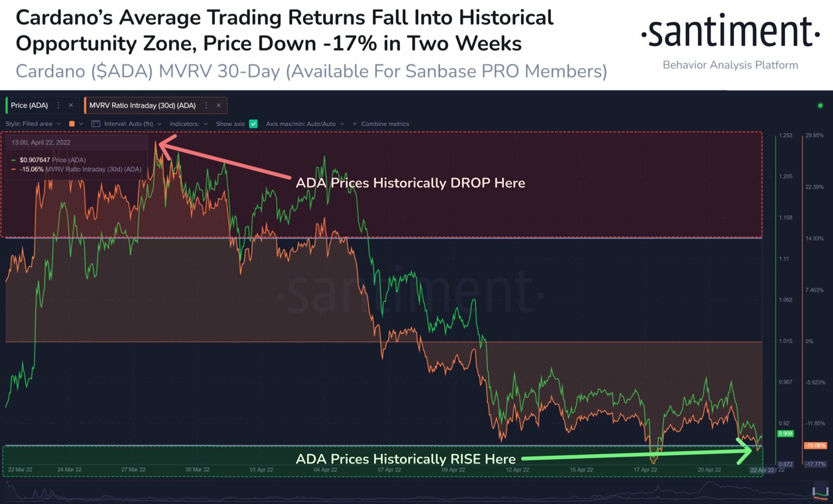Image resolution: width=833 pixels, height=504 pixels.
Task: Remove the Price (ADA) metric
Action: coord(71,105)
